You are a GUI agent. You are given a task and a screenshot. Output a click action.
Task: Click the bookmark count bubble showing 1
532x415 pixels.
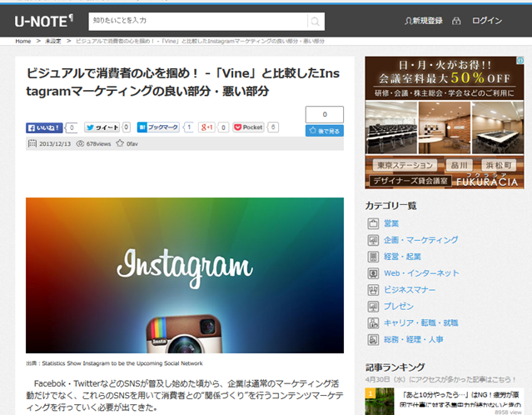tap(189, 127)
